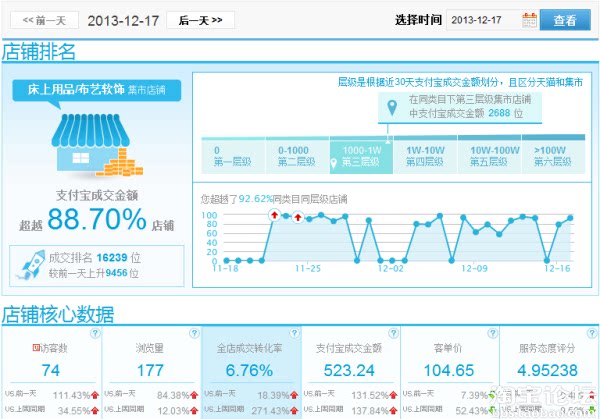Click the 12-09 label on chart axis
Viewport: 600px width, 419px height.
click(474, 268)
